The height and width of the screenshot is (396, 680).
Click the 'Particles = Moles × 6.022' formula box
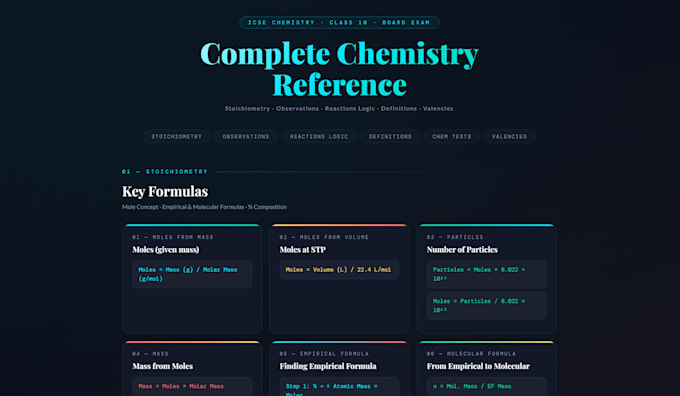(486, 274)
